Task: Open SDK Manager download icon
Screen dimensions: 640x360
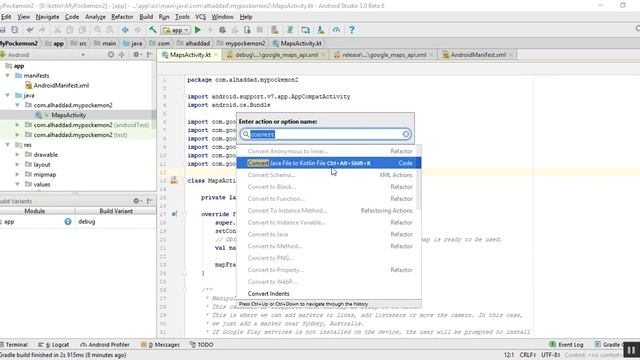Action: (321, 30)
